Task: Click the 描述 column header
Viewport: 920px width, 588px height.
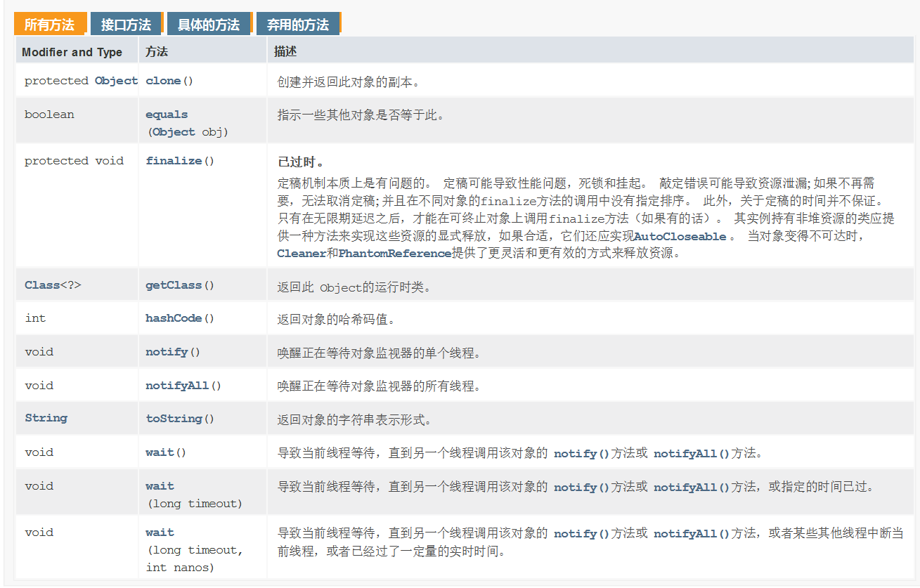Action: pyautogui.click(x=285, y=52)
